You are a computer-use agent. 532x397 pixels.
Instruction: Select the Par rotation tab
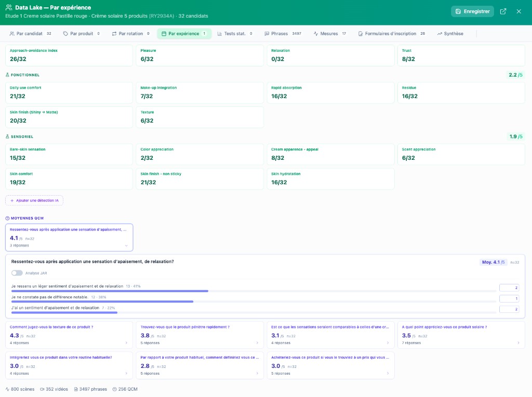click(x=130, y=34)
